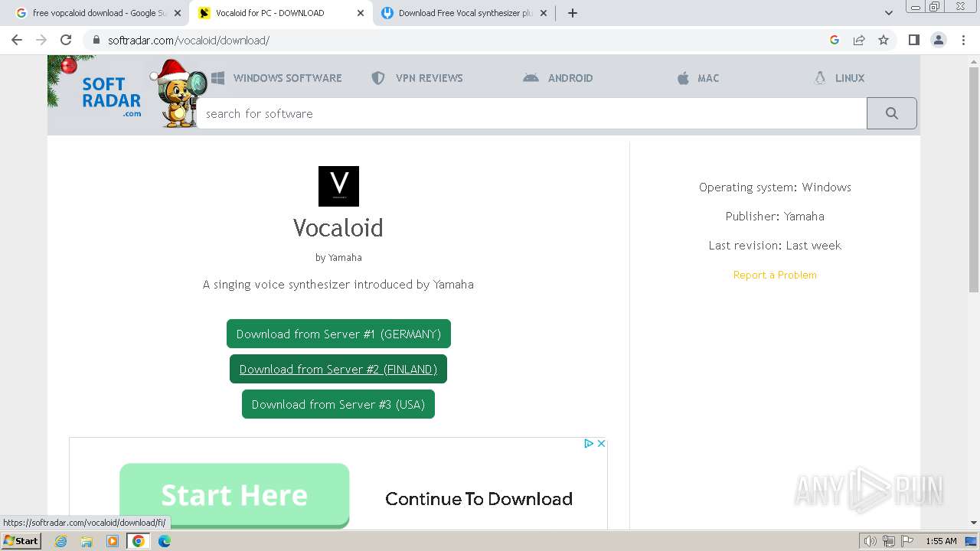Close the ad with the X icon
Viewport: 980px width, 551px height.
point(601,443)
